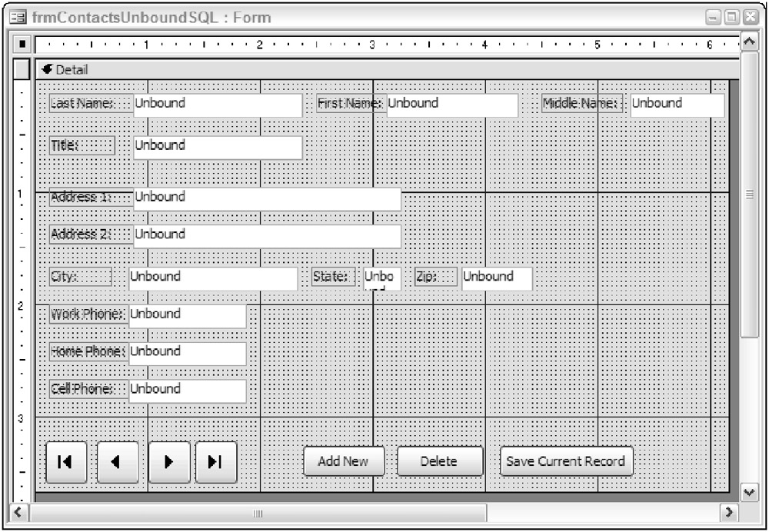Viewport: 769px width, 532px height.
Task: Select the Address 1 text box
Action: [267, 198]
